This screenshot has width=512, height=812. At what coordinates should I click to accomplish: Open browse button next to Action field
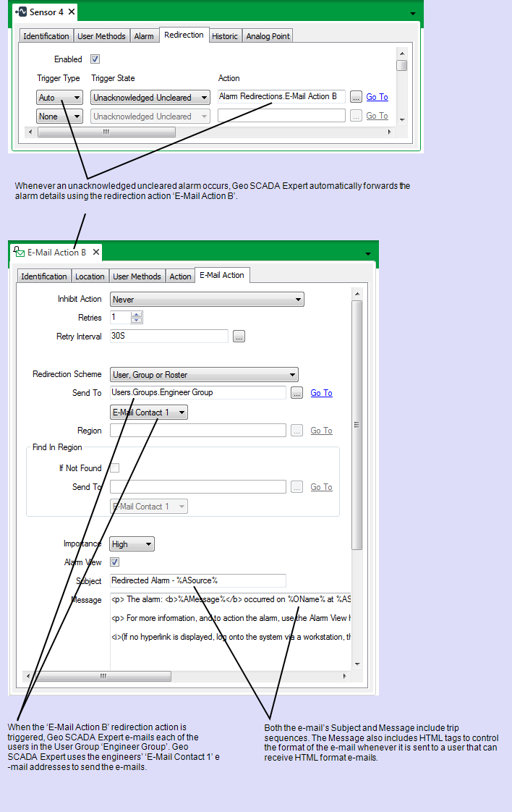tap(356, 97)
